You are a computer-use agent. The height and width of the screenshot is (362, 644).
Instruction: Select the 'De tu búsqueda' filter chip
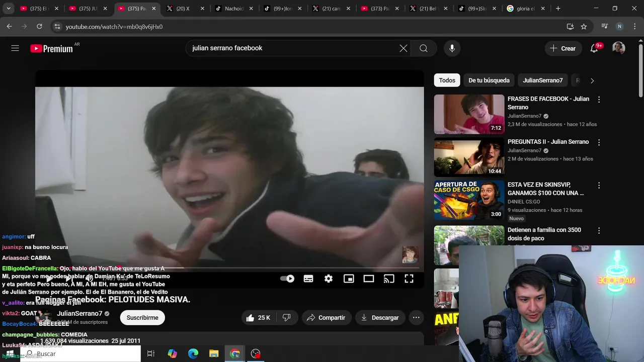489,80
